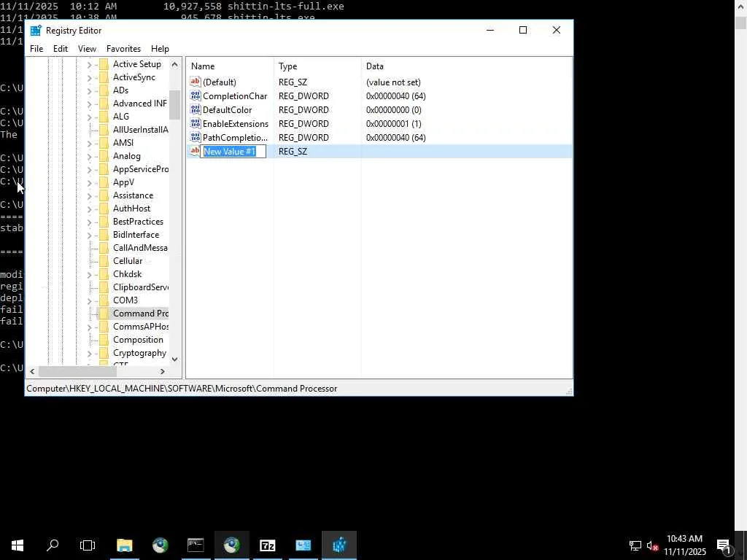The height and width of the screenshot is (560, 747).
Task: Click the tree pane scroll down arrow
Action: click(x=175, y=359)
